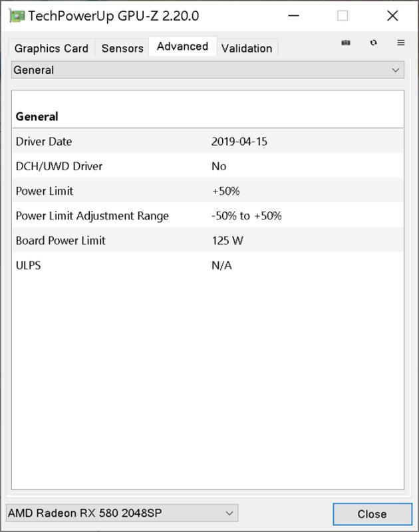Select the ULPS row label
The height and width of the screenshot is (532, 419).
pyautogui.click(x=28, y=265)
